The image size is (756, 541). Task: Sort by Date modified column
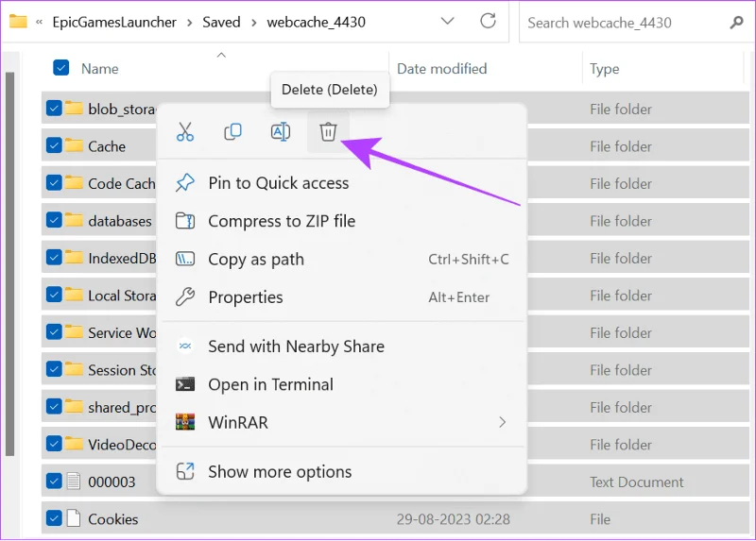(441, 69)
